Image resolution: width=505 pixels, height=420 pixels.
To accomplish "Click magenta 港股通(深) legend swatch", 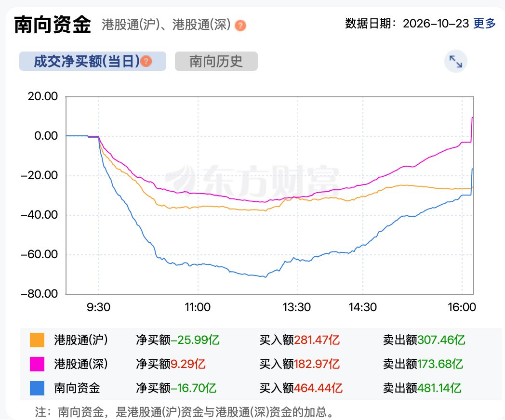I will coord(37,364).
